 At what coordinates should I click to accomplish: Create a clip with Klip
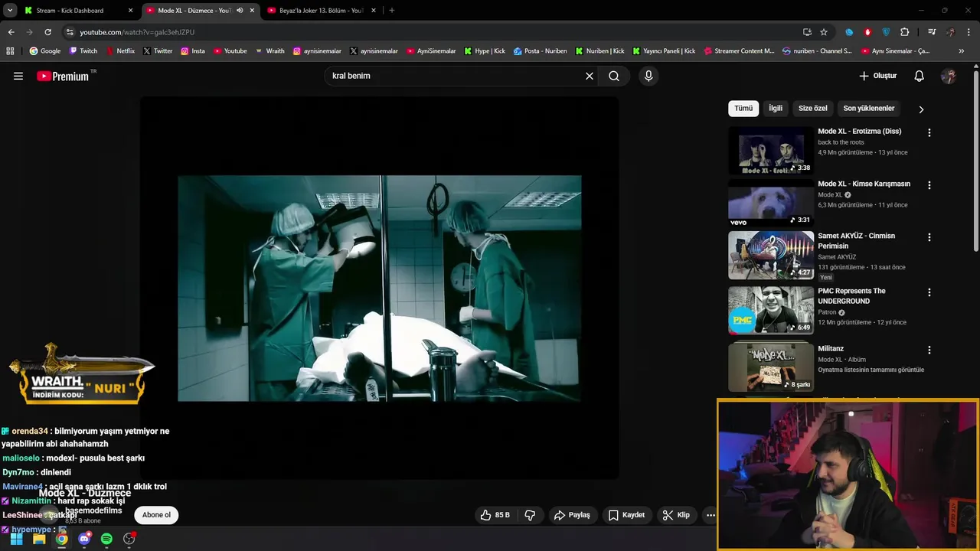click(x=676, y=515)
